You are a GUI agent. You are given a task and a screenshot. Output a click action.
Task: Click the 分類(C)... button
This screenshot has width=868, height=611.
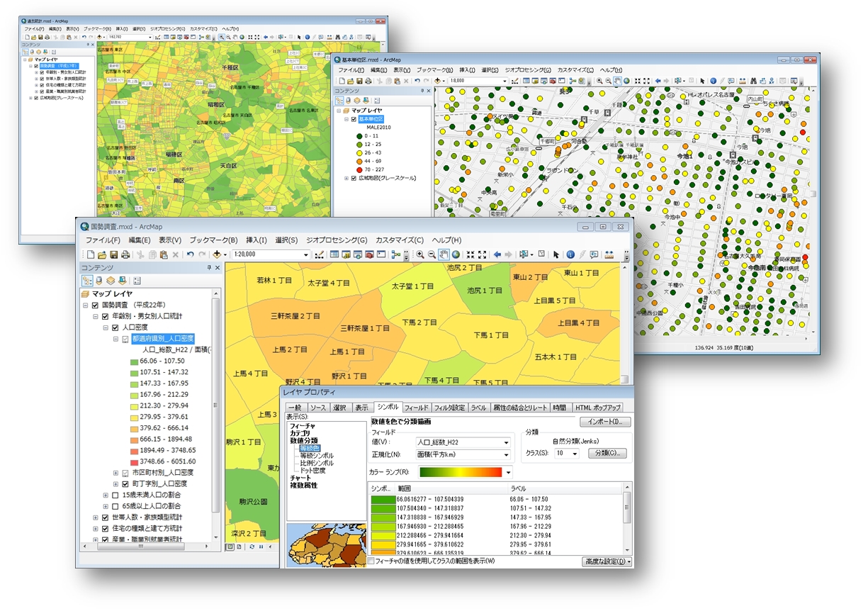[x=607, y=454]
